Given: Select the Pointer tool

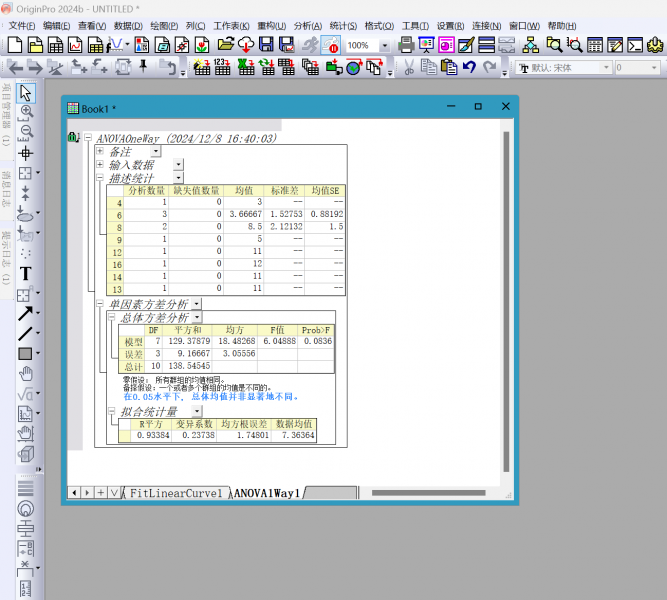Looking at the screenshot, I should click(x=26, y=93).
